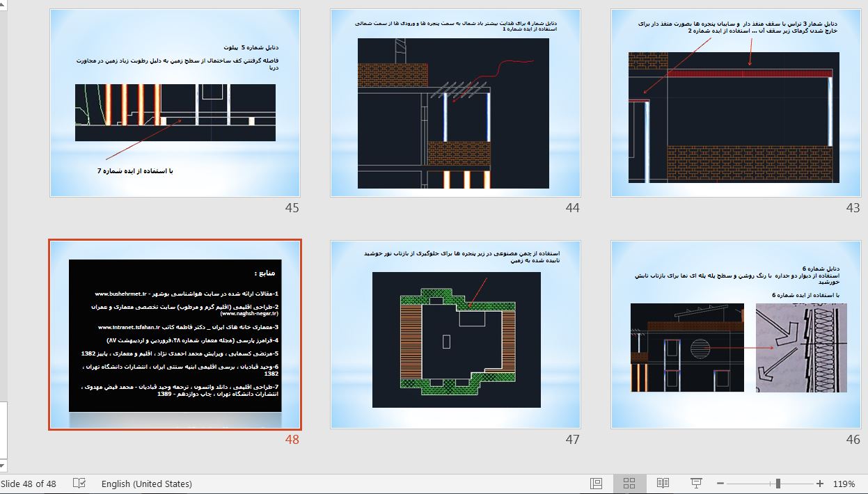This screenshot has width=868, height=494.
Task: Select slide 45 thumbnail
Action: pyautogui.click(x=175, y=102)
